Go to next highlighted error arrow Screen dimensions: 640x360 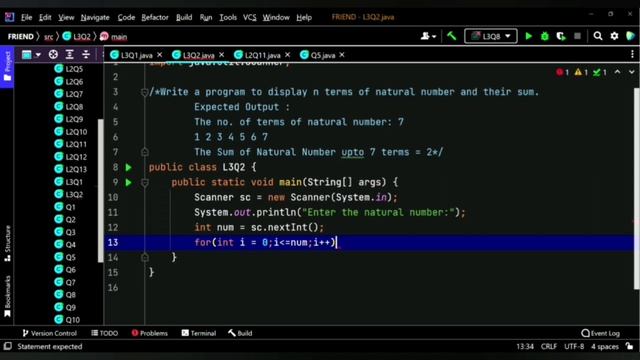click(631, 72)
